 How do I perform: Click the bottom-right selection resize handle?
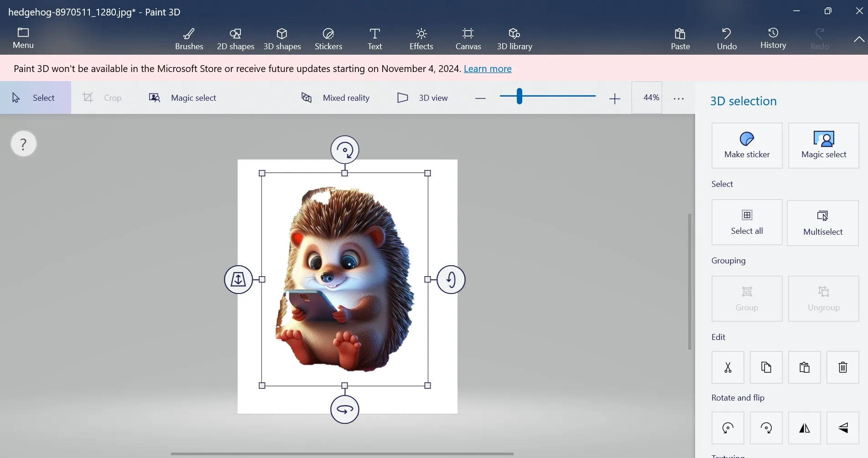click(428, 386)
